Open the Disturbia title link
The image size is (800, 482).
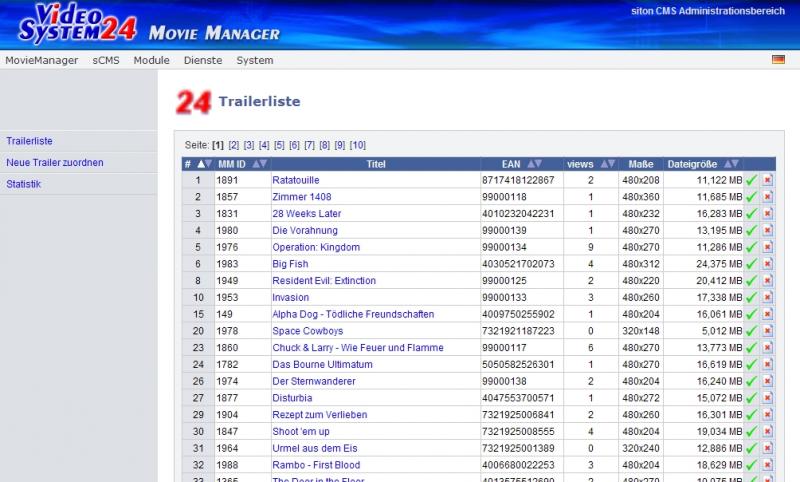tap(292, 398)
